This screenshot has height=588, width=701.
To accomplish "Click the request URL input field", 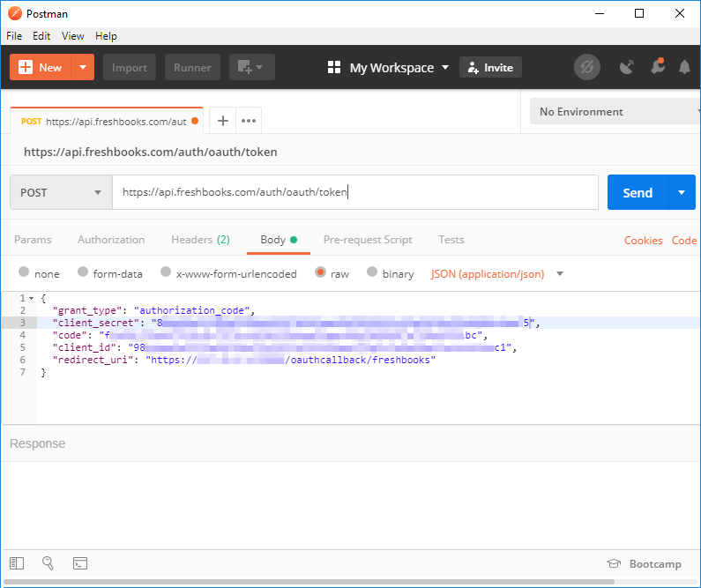I will [x=355, y=192].
